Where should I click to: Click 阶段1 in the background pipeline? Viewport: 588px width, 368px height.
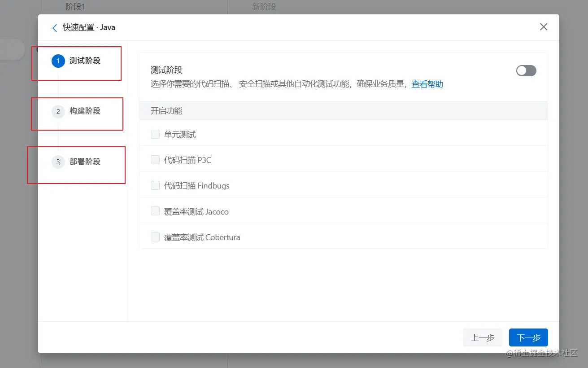click(x=75, y=7)
